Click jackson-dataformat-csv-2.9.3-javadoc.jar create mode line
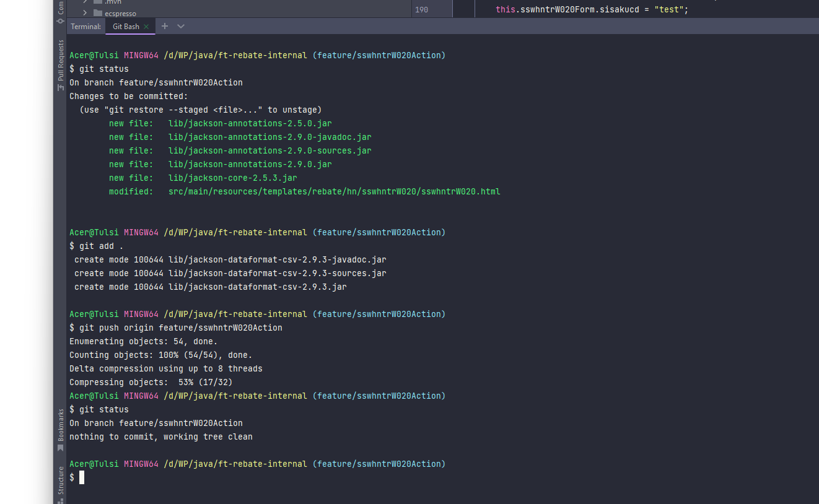The image size is (819, 504). 230,259
